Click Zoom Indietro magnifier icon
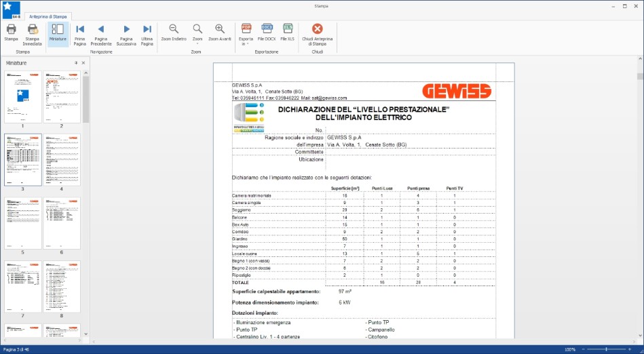 174,28
